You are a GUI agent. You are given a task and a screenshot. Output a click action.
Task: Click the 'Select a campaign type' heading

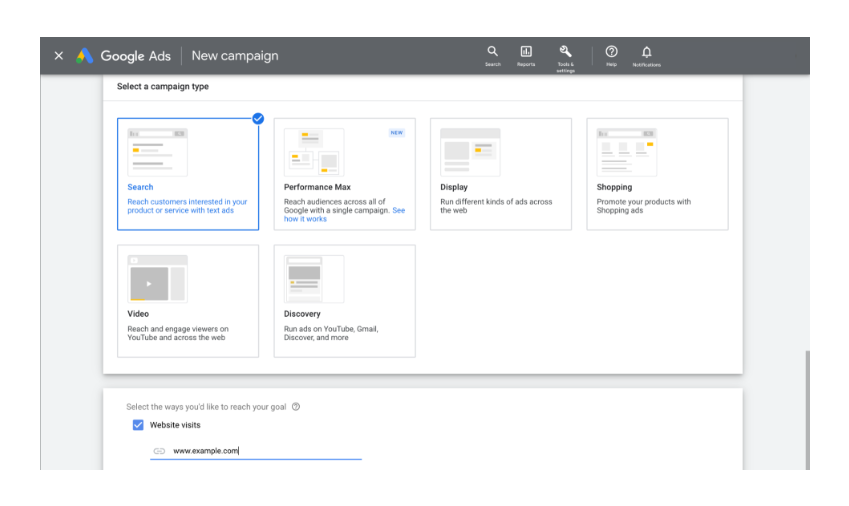tap(162, 86)
